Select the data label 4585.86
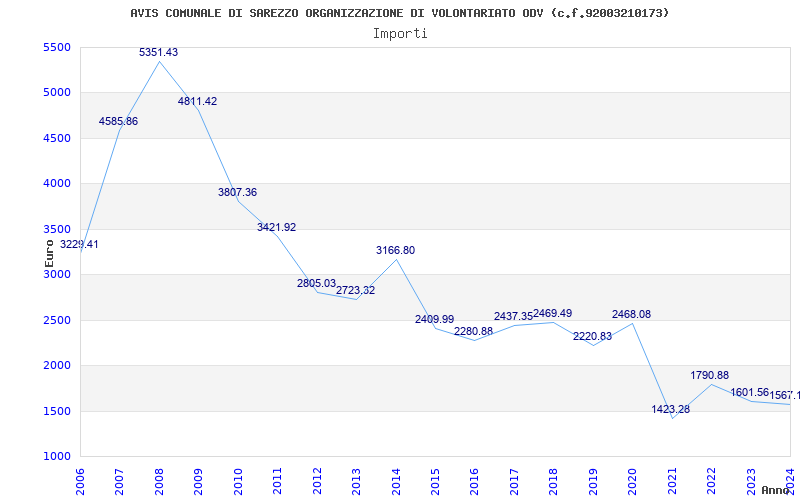 118,121
